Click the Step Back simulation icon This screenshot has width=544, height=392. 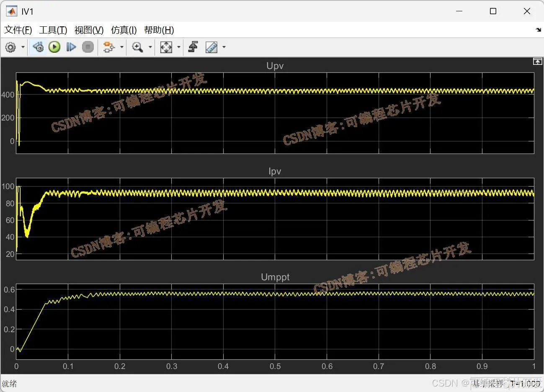38,47
